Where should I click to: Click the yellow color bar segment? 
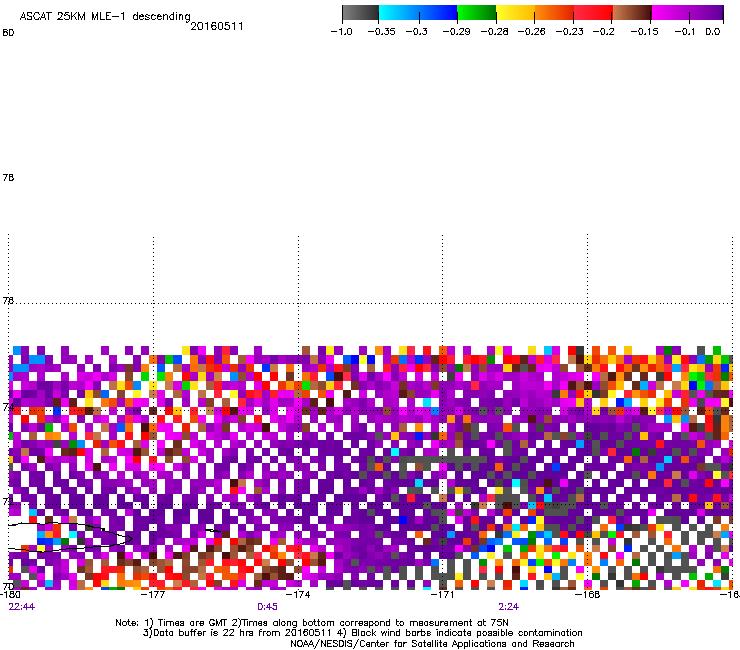click(x=515, y=12)
